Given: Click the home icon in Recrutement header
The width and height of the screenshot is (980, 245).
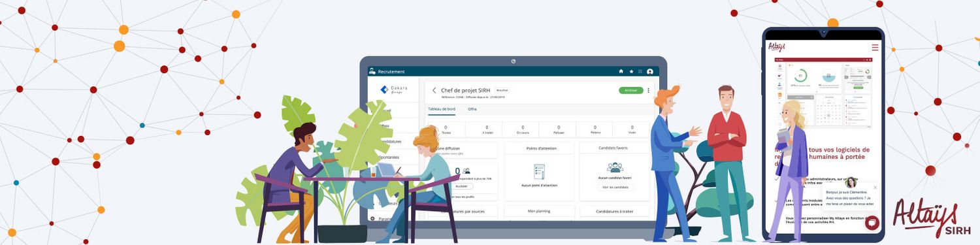Looking at the screenshot, I should click(x=621, y=71).
